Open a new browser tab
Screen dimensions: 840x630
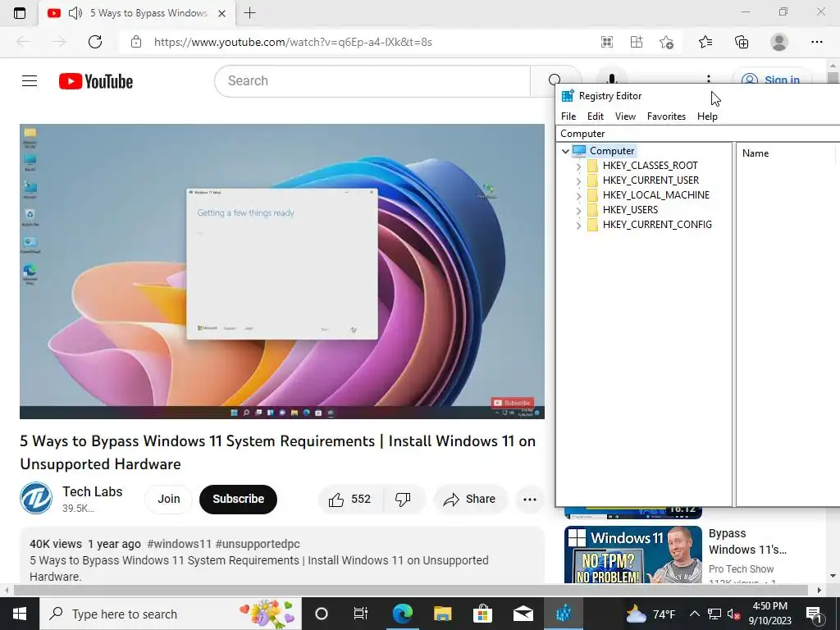coord(249,13)
